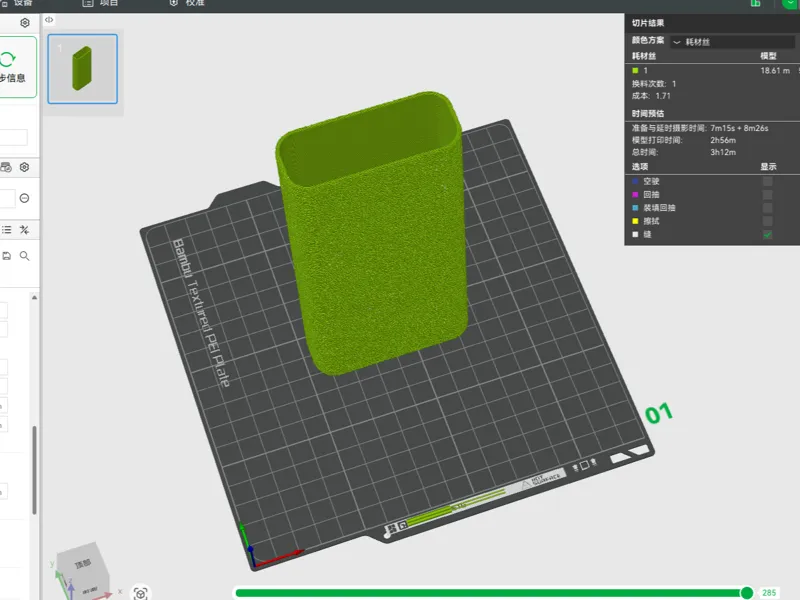
Task: Click the layer slider handle at 285
Action: click(746, 592)
